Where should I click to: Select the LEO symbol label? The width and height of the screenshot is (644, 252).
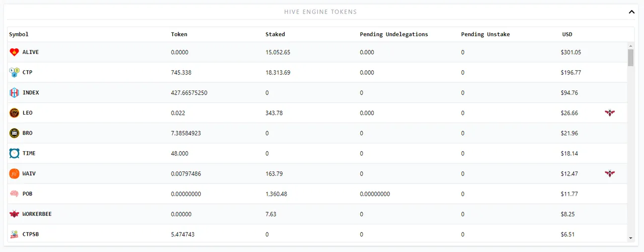click(27, 113)
